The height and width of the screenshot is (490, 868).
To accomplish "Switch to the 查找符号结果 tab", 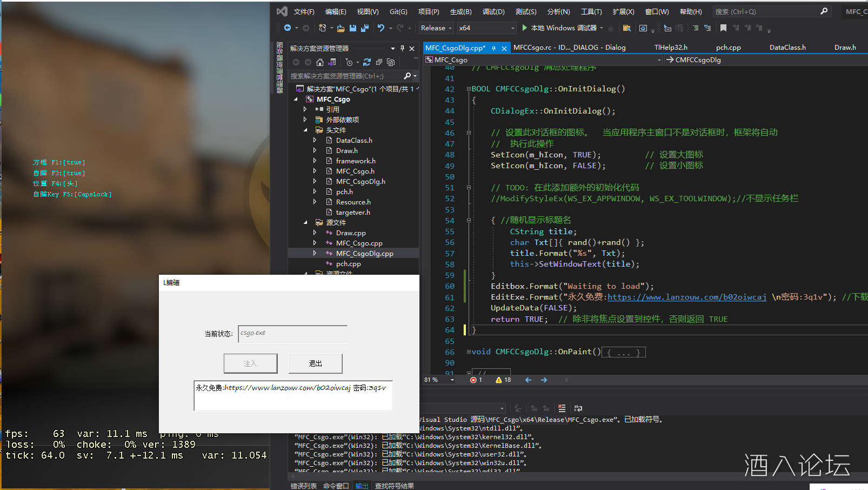I will 395,486.
